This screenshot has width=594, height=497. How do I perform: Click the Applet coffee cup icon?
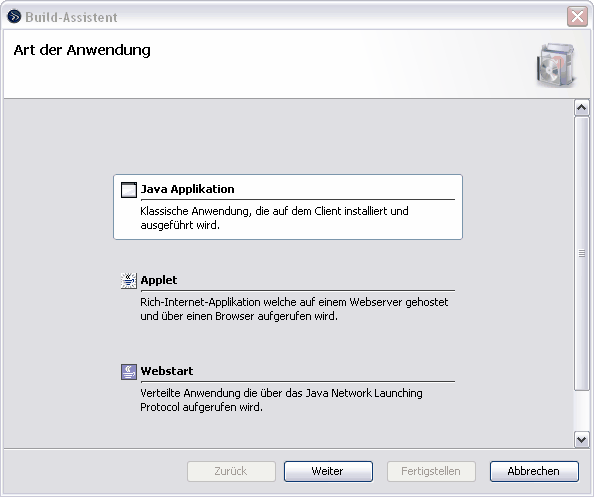129,281
